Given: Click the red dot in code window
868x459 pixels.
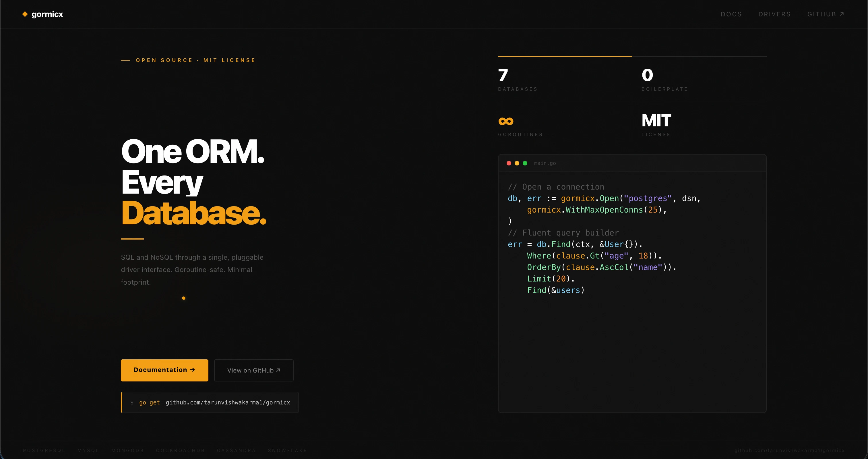Looking at the screenshot, I should (509, 163).
